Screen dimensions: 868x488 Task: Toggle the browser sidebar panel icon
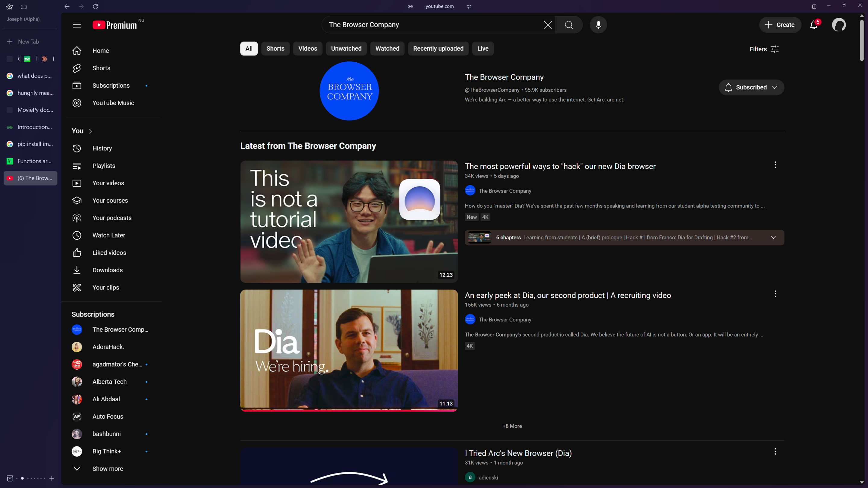click(24, 7)
